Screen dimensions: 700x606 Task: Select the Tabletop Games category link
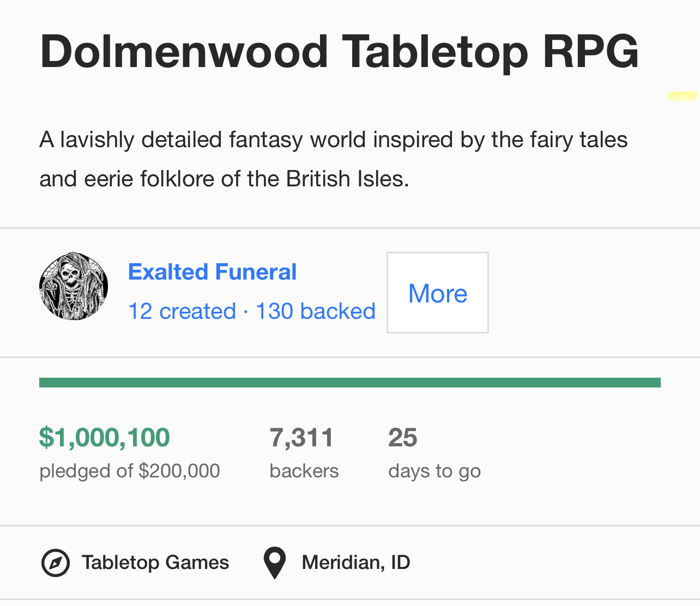point(155,562)
